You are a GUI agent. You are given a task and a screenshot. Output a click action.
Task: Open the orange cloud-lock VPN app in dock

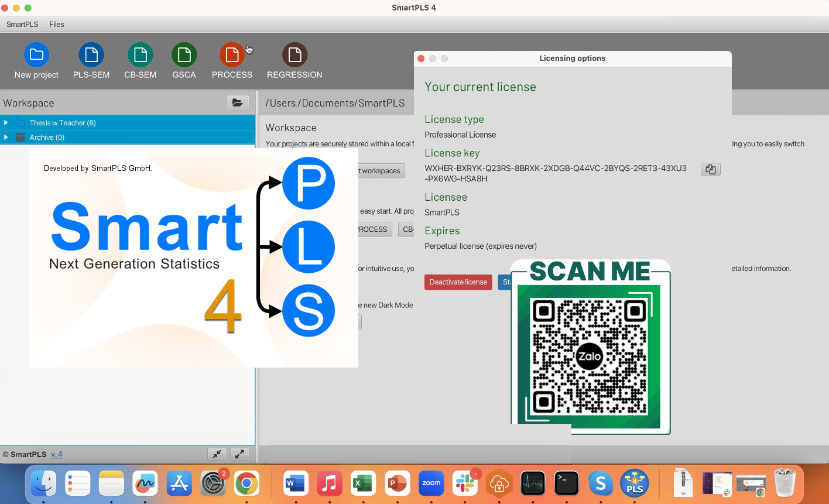pyautogui.click(x=499, y=484)
